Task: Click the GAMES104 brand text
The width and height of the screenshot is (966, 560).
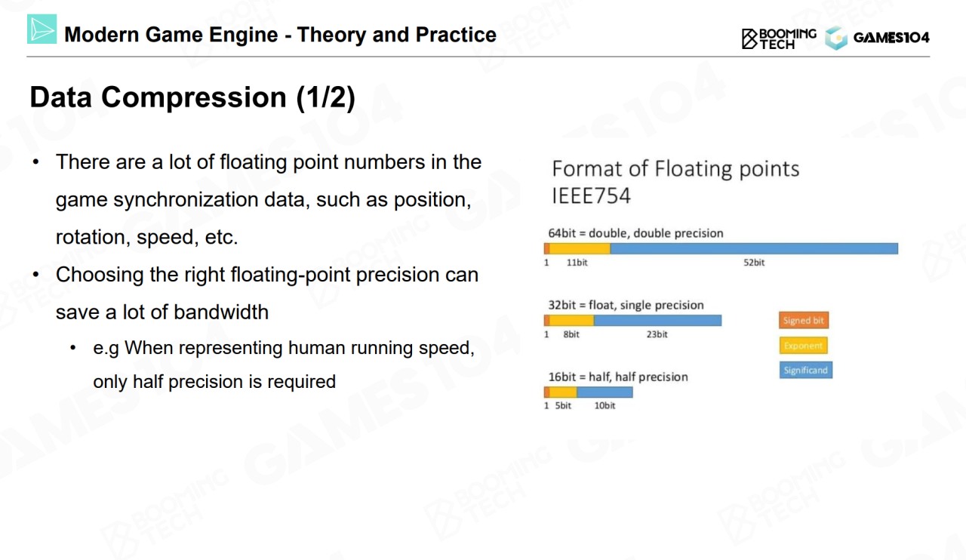Action: tap(891, 38)
